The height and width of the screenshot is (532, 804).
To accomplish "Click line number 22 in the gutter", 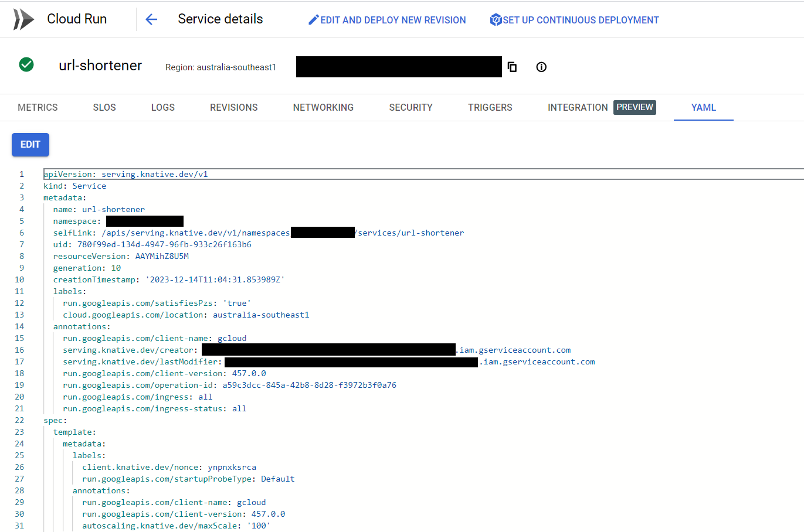I will [x=19, y=420].
